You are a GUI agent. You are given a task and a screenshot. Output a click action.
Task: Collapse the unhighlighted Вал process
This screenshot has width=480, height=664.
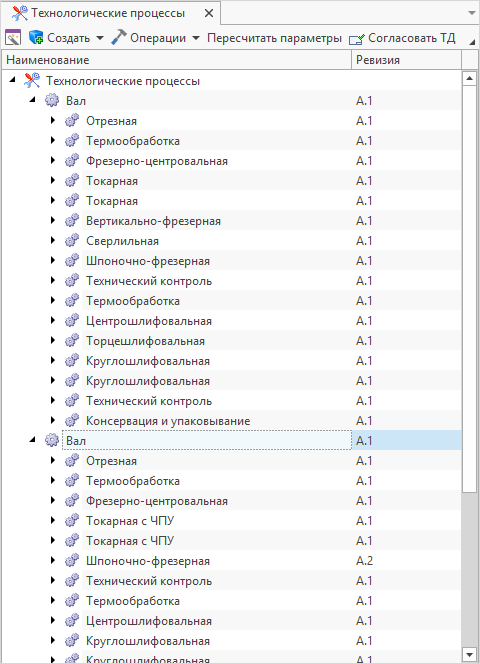click(x=33, y=100)
